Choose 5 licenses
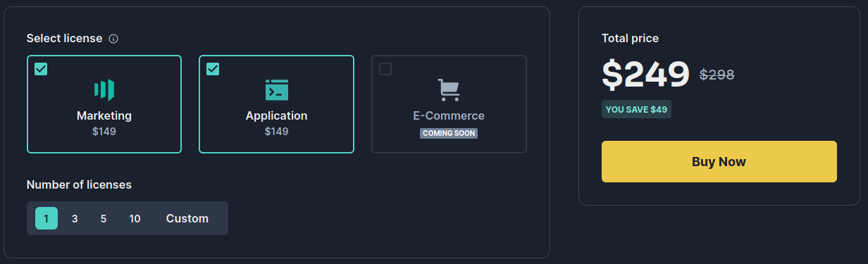Screen dimensions: 868x264 [104, 218]
